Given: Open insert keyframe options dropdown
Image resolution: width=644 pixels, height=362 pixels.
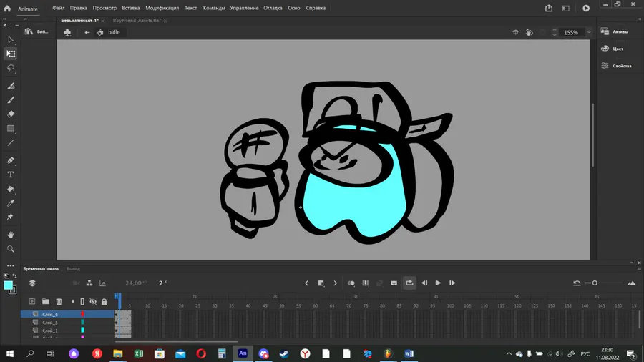Looking at the screenshot, I should [x=321, y=283].
